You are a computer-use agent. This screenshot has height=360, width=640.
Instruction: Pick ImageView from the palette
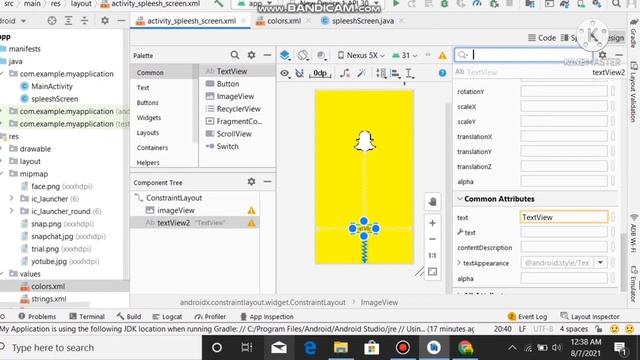pyautogui.click(x=235, y=96)
